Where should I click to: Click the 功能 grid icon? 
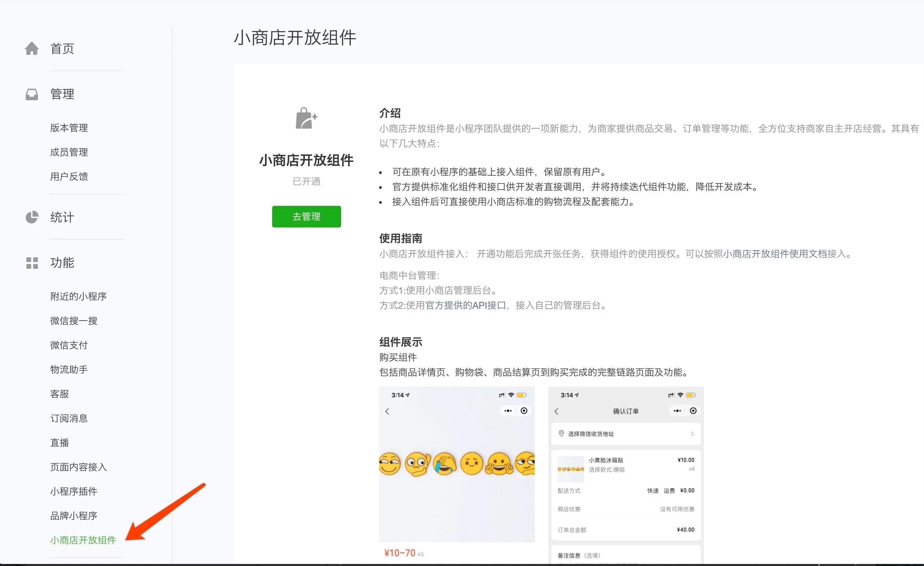pyautogui.click(x=32, y=263)
